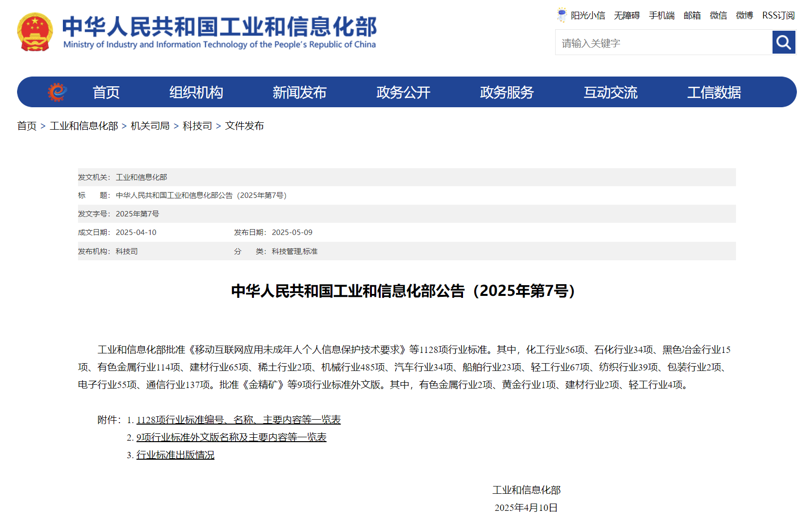
Task: Click the 邮箱 (Mail) icon
Action: pos(692,15)
